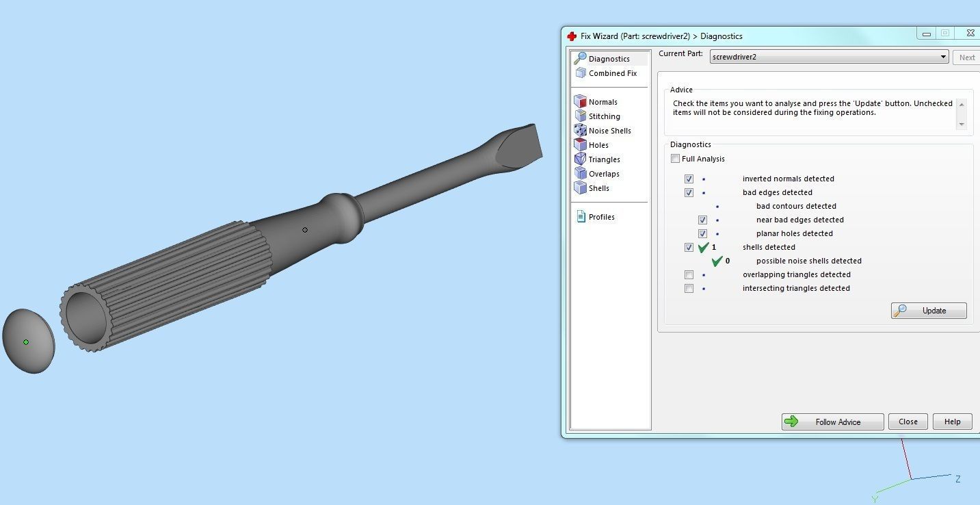
Task: Uncheck inverted normals detected checkbox
Action: [689, 179]
